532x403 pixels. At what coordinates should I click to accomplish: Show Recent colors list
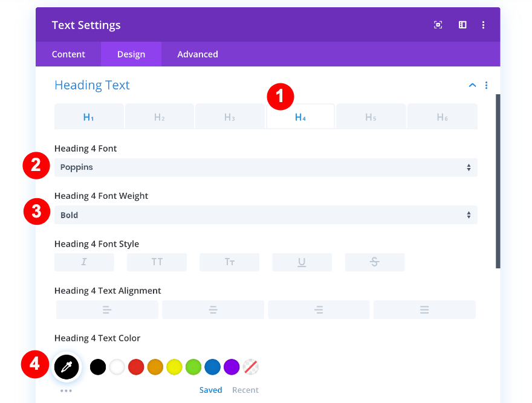[x=245, y=390]
